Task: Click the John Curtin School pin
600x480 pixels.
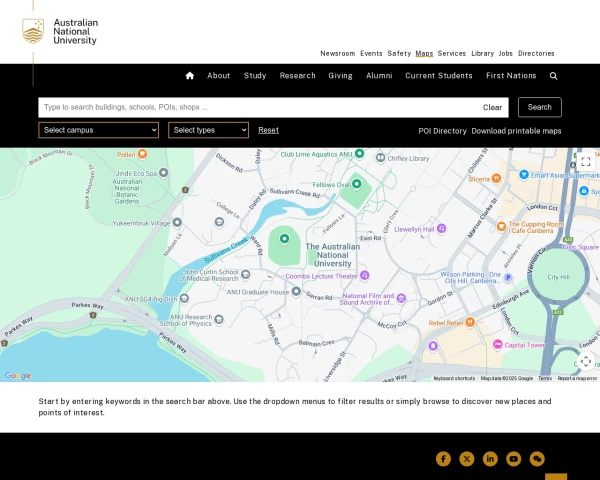Action: point(245,274)
